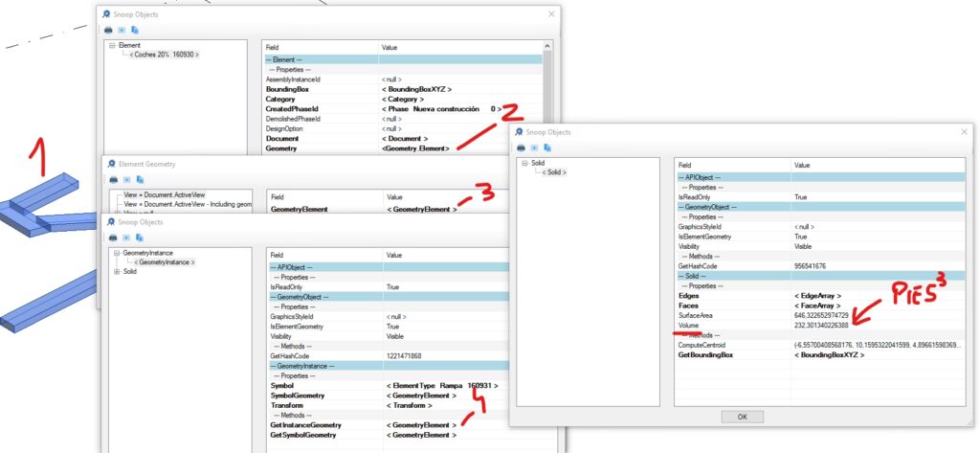
Task: Collapse the Solid root tree node
Action: (x=524, y=164)
